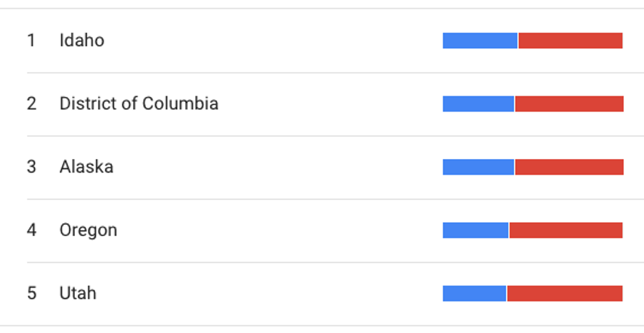Click the red part of Utah's bar
Image resolution: width=644 pixels, height=333 pixels.
[565, 294]
